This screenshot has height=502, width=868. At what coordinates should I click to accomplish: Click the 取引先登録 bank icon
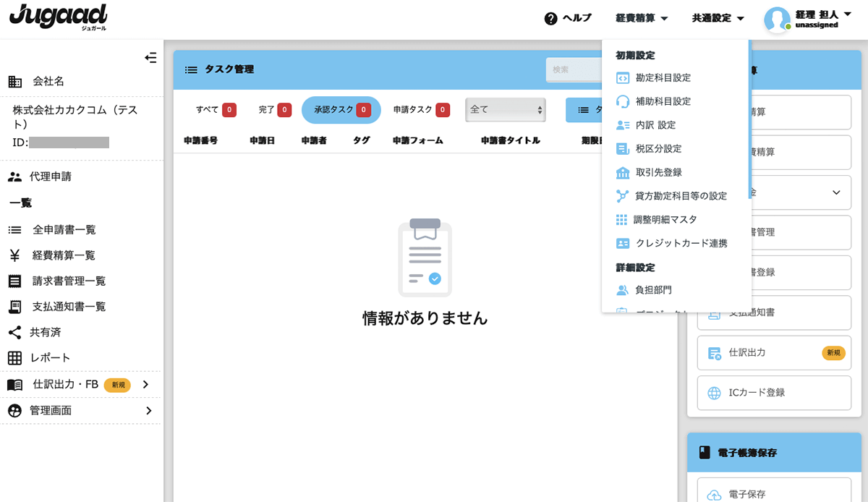tap(622, 172)
